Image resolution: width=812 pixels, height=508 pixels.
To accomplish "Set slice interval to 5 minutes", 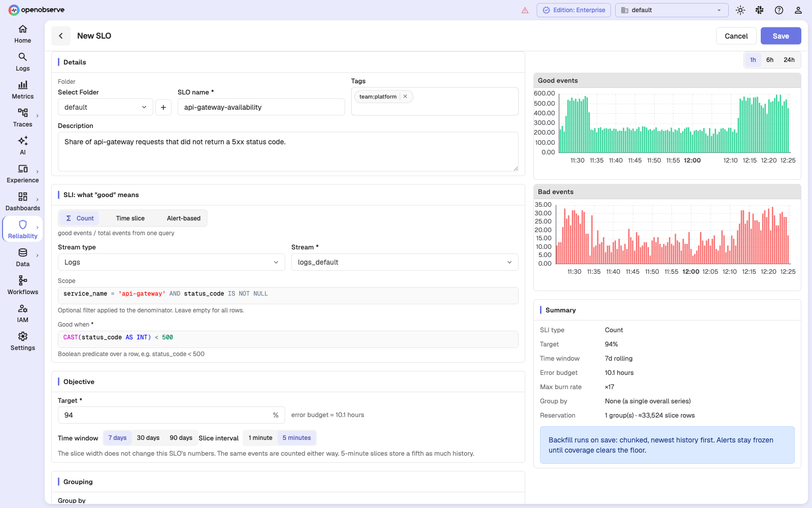I will [297, 438].
